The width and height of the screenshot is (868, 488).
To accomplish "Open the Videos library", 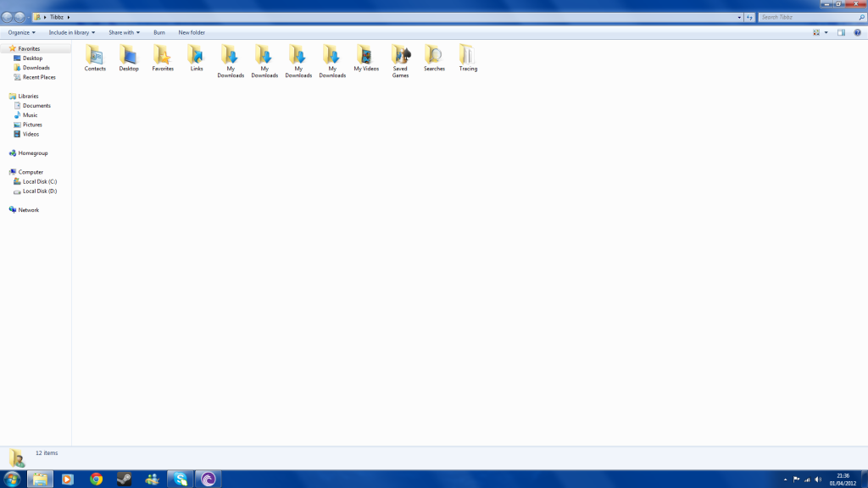I will point(31,134).
